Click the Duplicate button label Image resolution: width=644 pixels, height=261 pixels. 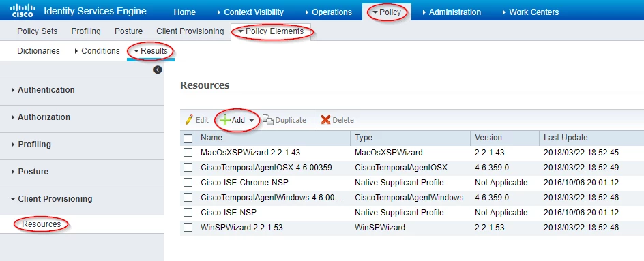coord(291,120)
